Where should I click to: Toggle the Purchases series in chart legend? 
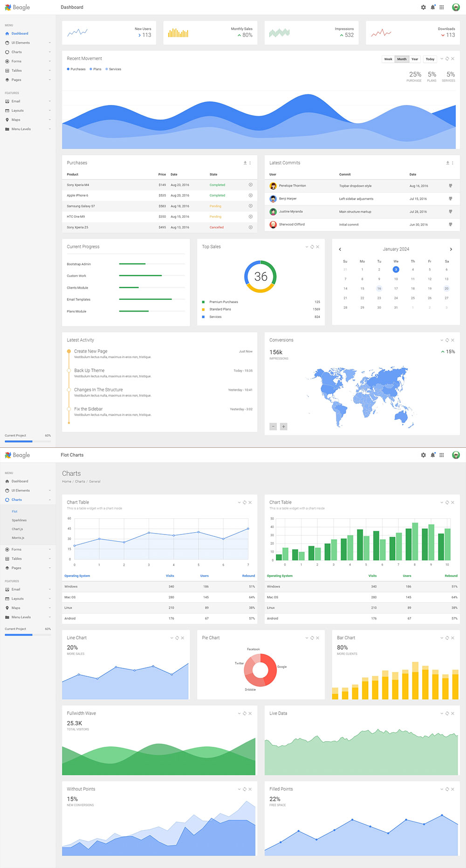click(76, 69)
